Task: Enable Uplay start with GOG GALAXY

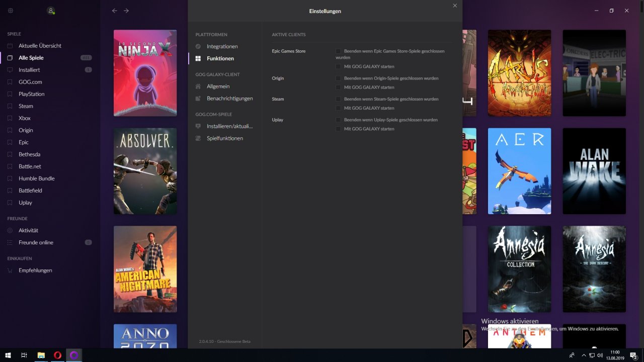Action: (338, 129)
